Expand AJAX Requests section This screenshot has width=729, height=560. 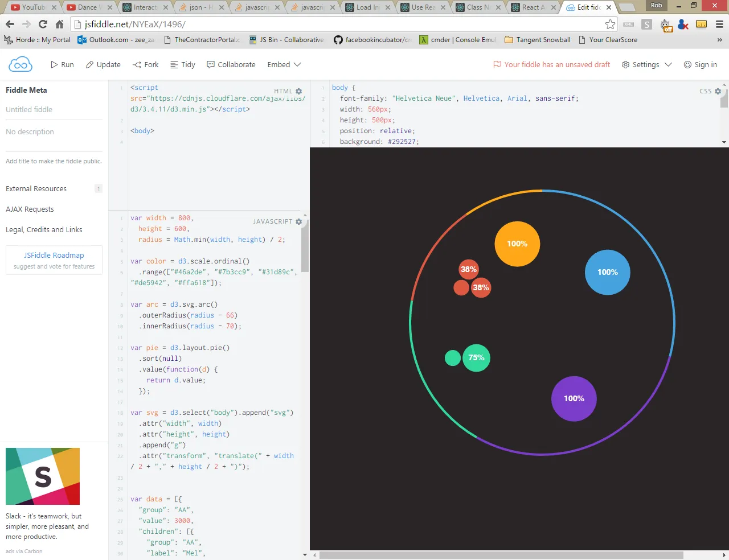click(30, 209)
